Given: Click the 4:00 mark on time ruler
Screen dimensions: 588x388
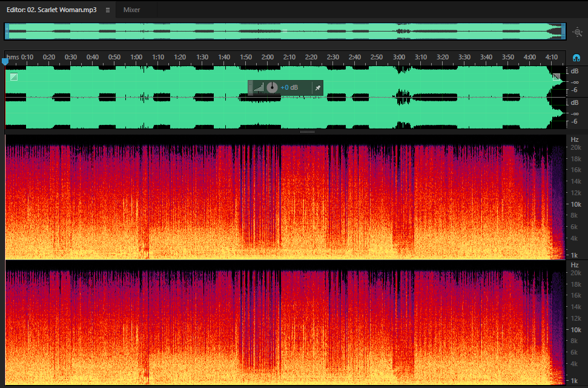Looking at the screenshot, I should coord(529,57).
